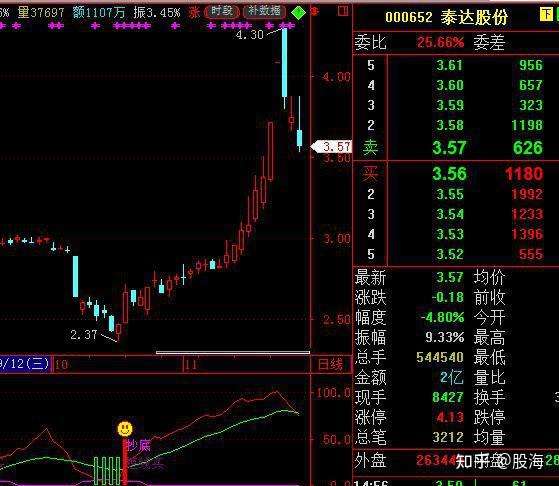
Task: Click the white 3.57 price arrow marker
Action: tap(331, 146)
